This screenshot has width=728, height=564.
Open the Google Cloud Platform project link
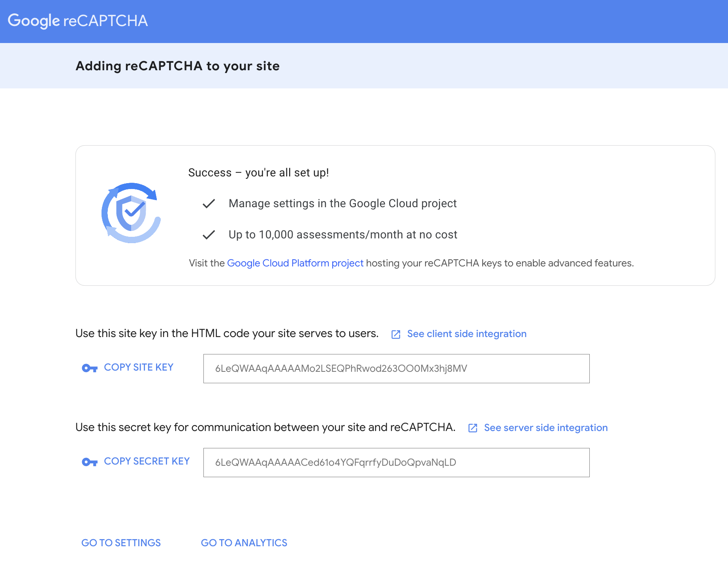coord(295,263)
